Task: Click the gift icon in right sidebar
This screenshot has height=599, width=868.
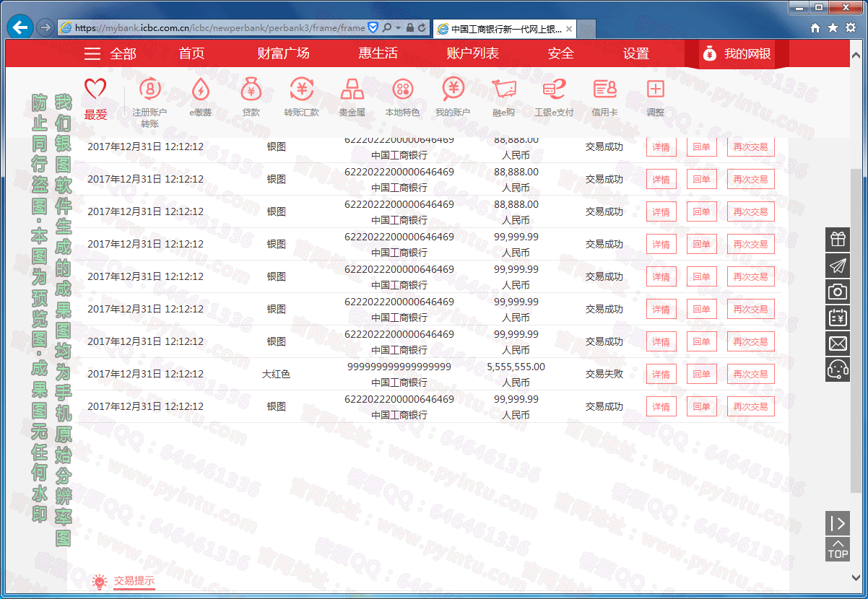Action: tap(838, 239)
